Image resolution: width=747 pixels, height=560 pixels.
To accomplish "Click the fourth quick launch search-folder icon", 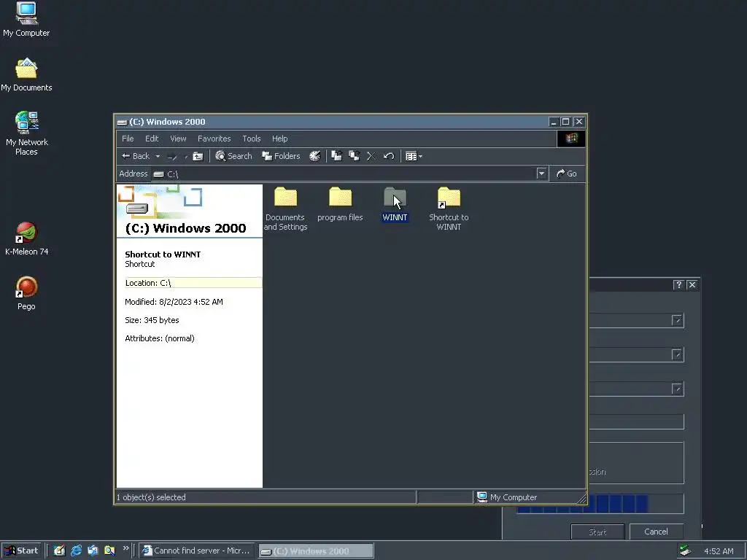I will point(109,551).
